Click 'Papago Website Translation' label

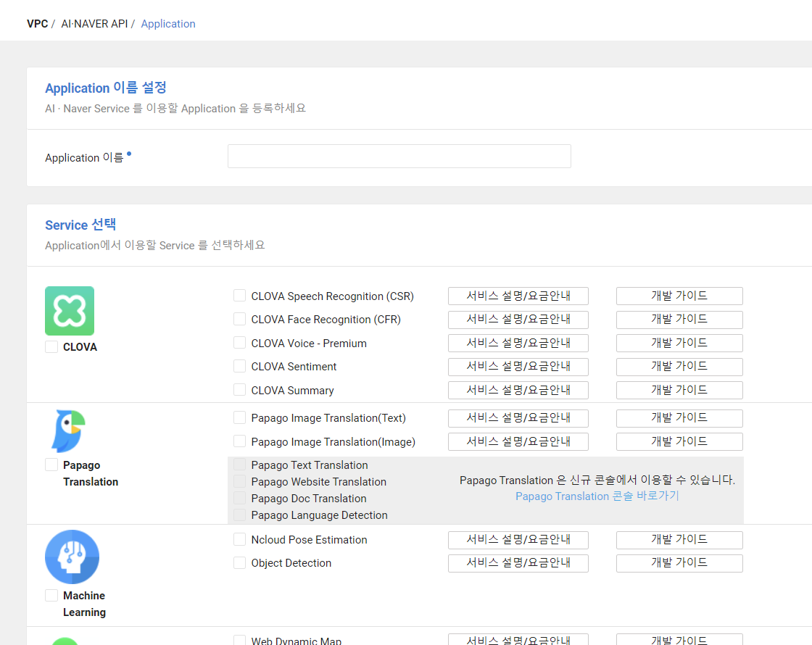click(318, 481)
